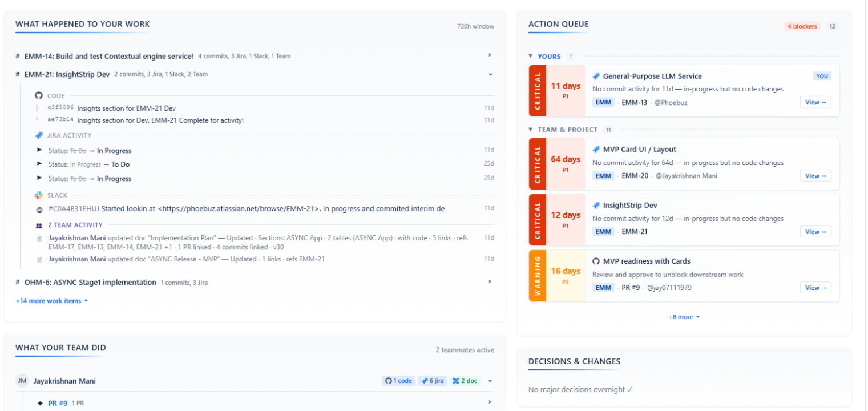Click the @ mention icon before #C0A4B31EHUJ

(39, 208)
